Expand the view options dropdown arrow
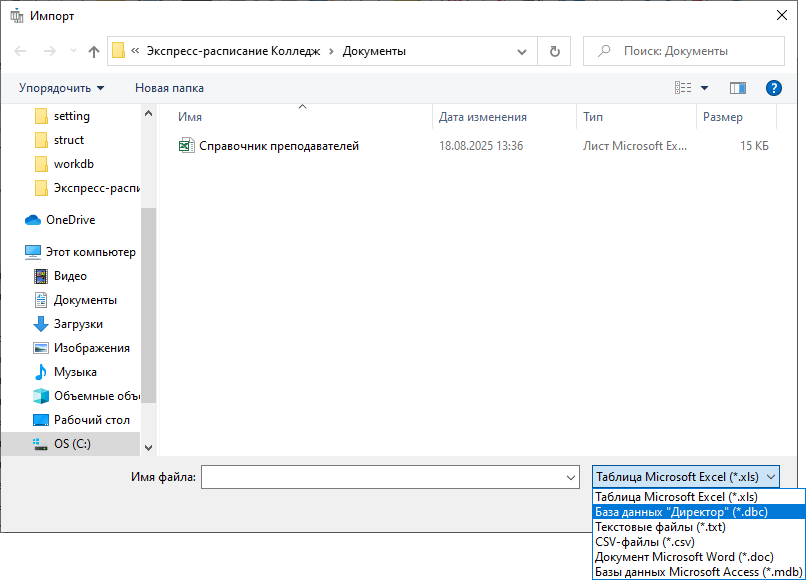Image resolution: width=806 pixels, height=580 pixels. pos(704,88)
